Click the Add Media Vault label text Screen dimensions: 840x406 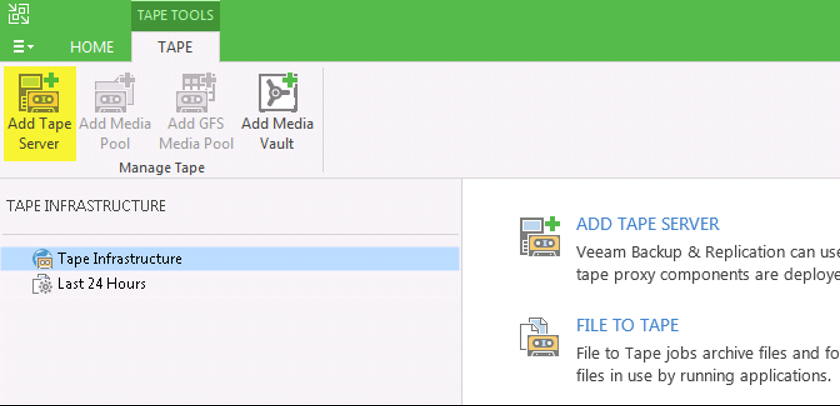point(278,133)
